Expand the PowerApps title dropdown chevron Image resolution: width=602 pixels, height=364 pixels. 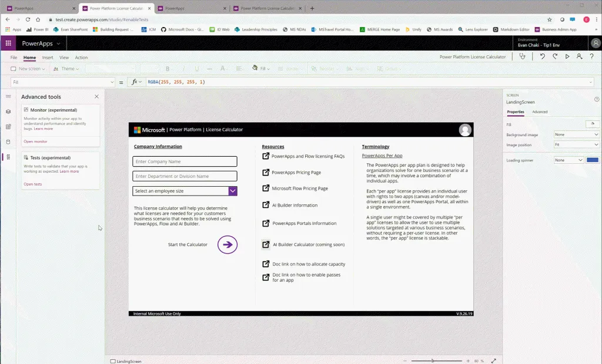pos(58,43)
